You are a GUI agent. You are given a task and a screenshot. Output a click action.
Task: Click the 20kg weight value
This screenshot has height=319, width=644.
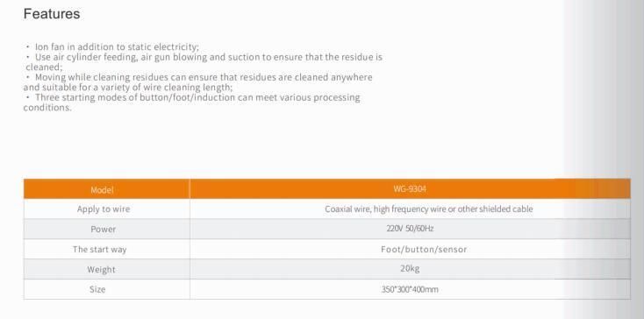click(x=410, y=269)
